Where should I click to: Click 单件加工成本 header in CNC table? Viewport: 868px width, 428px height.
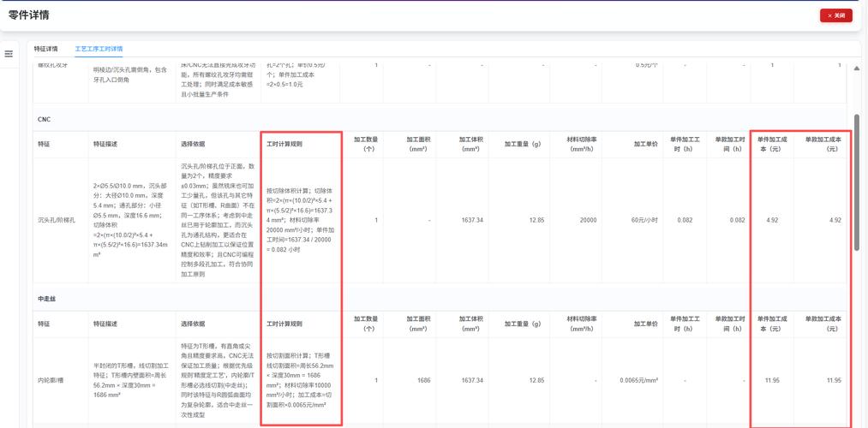(x=774, y=144)
